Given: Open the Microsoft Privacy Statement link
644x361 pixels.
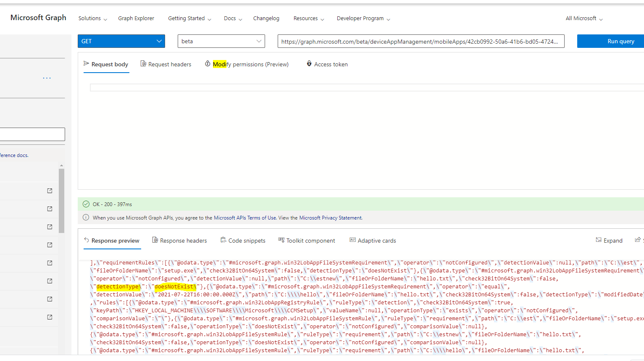Looking at the screenshot, I should (x=330, y=218).
